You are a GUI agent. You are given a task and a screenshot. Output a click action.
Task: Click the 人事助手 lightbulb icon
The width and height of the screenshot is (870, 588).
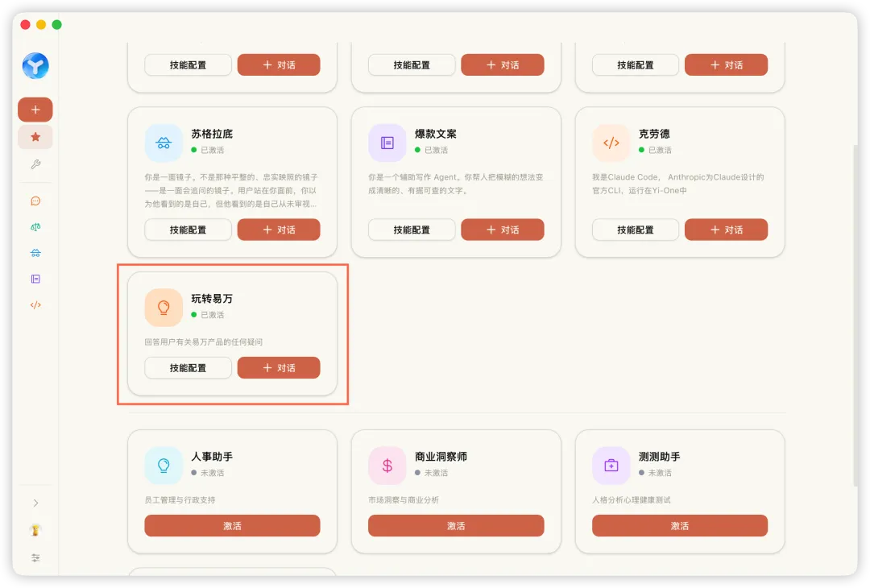164,466
